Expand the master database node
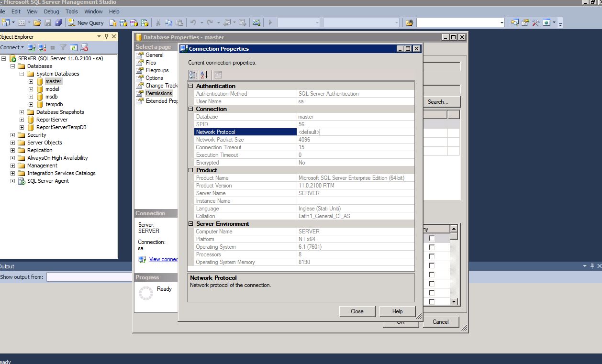 [x=31, y=81]
